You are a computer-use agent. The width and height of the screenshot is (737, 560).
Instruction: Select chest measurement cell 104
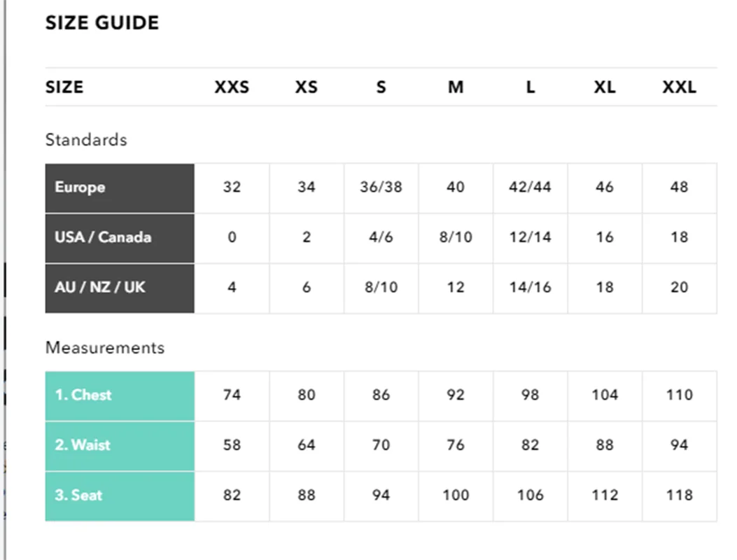[605, 395]
